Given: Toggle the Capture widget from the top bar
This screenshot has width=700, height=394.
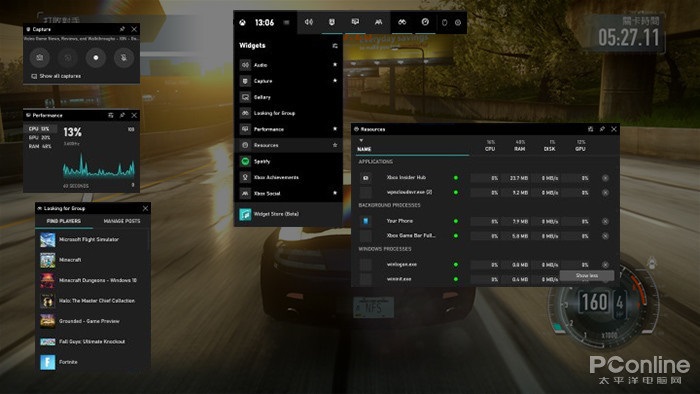Looking at the screenshot, I should pyautogui.click(x=332, y=22).
